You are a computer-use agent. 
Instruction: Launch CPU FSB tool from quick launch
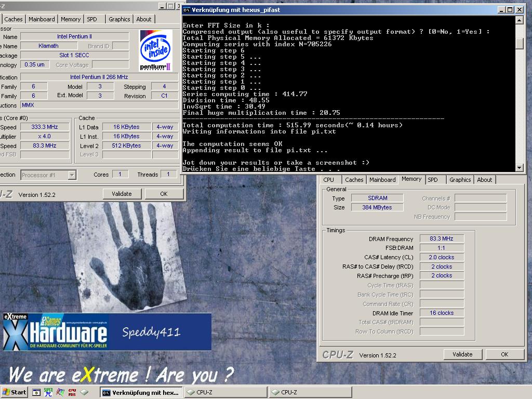coord(72,392)
